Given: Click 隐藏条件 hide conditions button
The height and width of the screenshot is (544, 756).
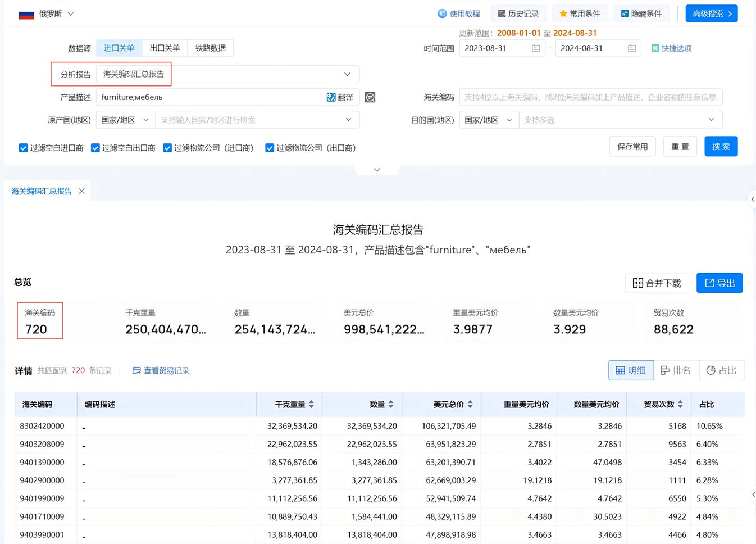Looking at the screenshot, I should tap(641, 13).
